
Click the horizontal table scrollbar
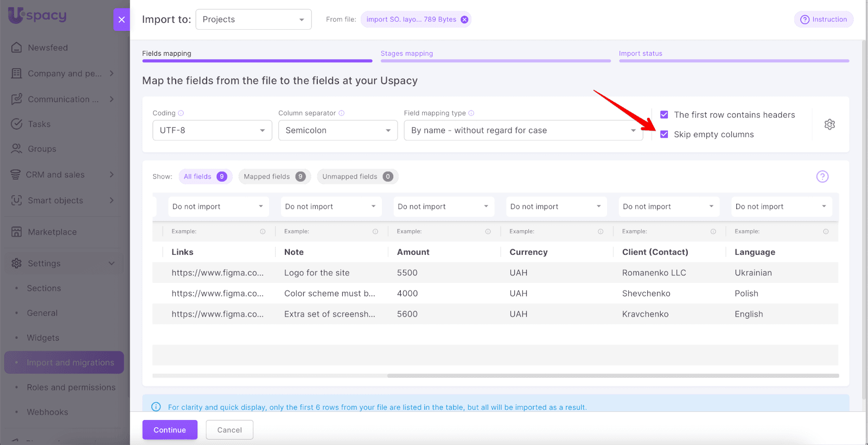point(612,376)
